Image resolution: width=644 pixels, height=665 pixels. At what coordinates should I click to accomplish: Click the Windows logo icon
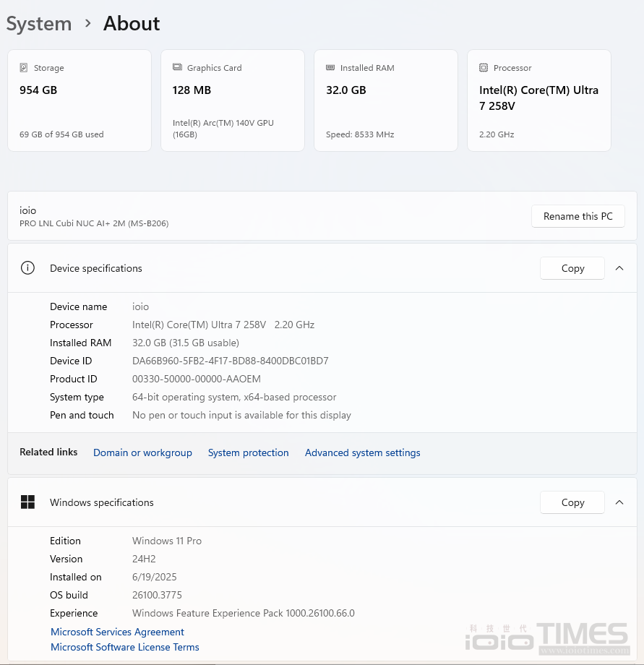point(27,502)
